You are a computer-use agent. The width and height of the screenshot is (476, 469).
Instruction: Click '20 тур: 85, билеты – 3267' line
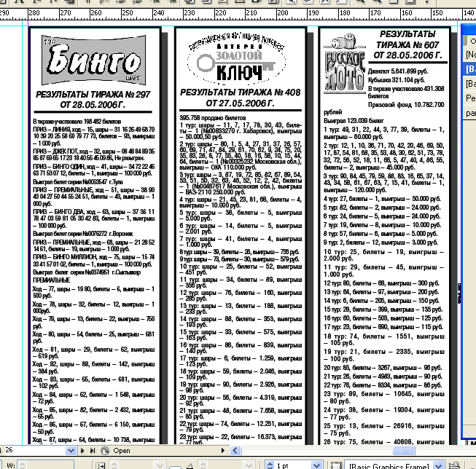(383, 367)
